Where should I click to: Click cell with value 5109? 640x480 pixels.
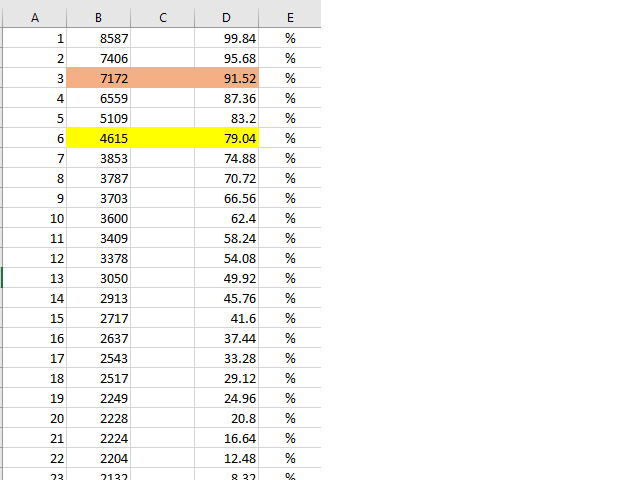[98, 118]
